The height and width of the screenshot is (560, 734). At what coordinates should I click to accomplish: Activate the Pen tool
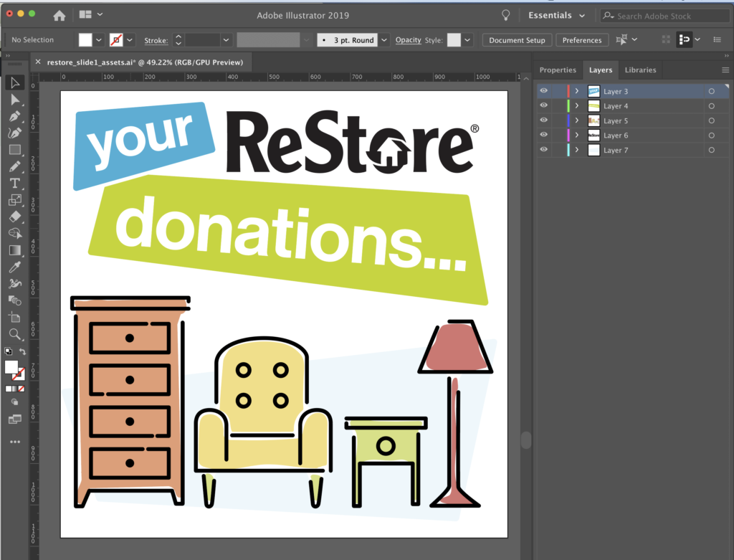(x=15, y=117)
